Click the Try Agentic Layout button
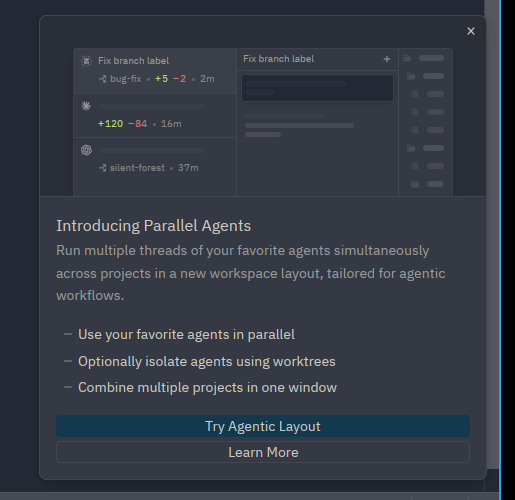The height and width of the screenshot is (500, 515). pyautogui.click(x=263, y=426)
